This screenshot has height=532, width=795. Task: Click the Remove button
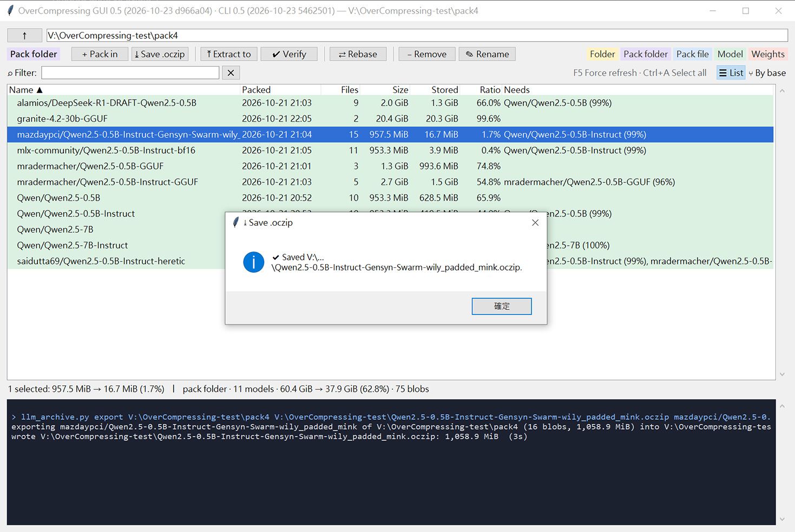point(427,54)
